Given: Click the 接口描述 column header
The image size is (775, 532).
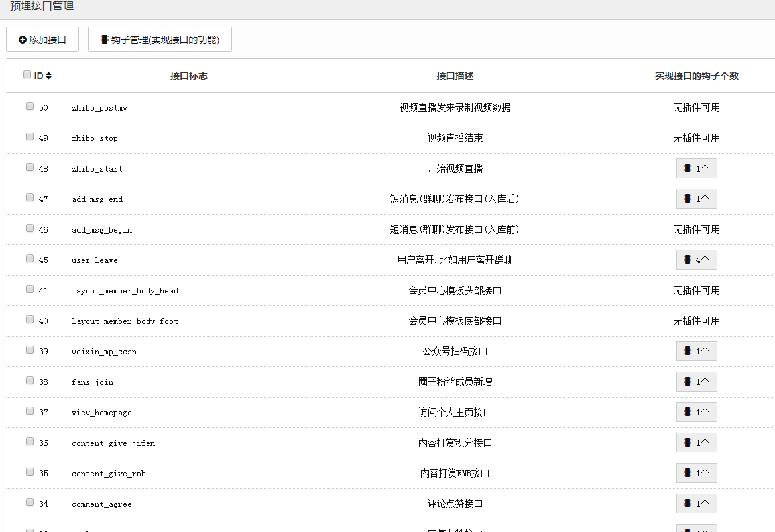Looking at the screenshot, I should tap(455, 76).
